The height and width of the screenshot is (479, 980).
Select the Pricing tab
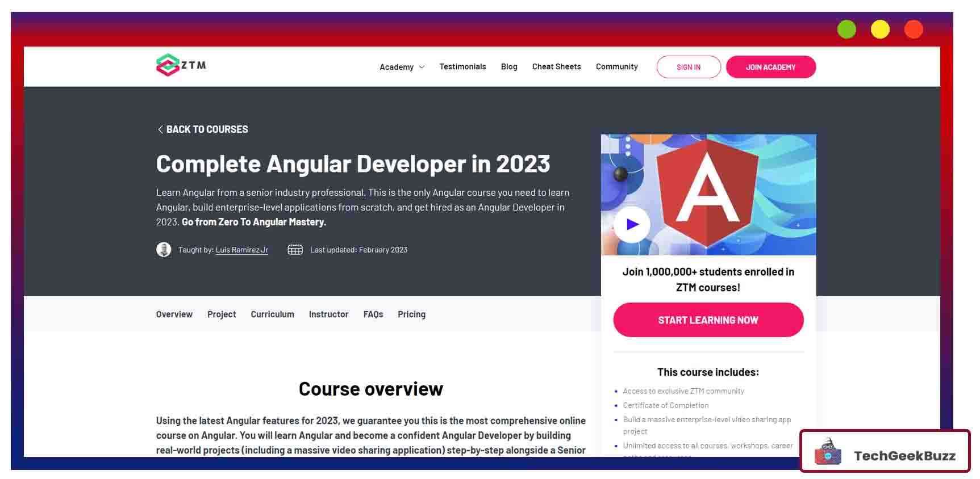[411, 314]
